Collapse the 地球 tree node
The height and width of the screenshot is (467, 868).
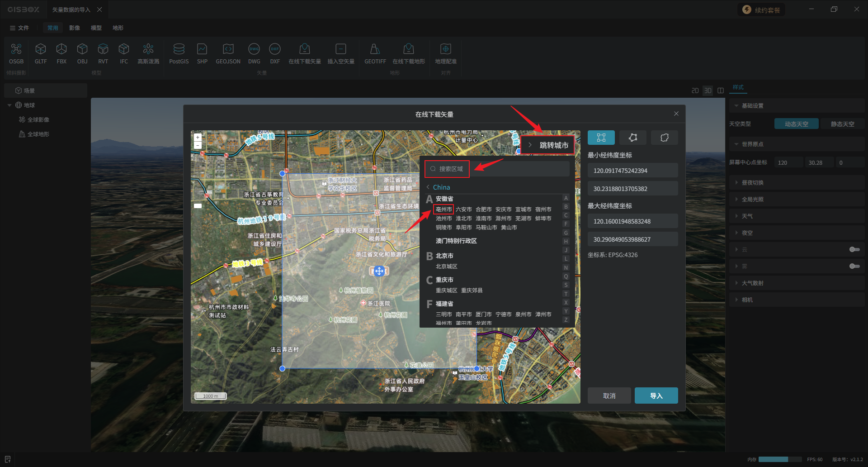pos(9,105)
